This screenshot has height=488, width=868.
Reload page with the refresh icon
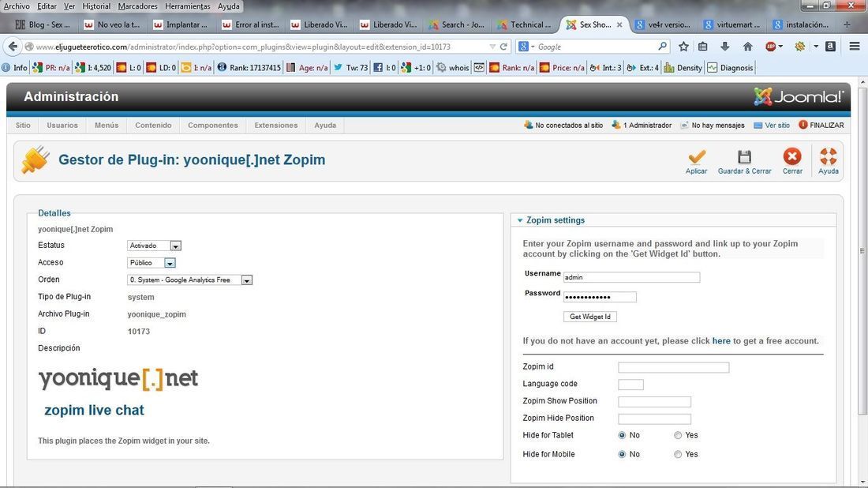pos(503,47)
